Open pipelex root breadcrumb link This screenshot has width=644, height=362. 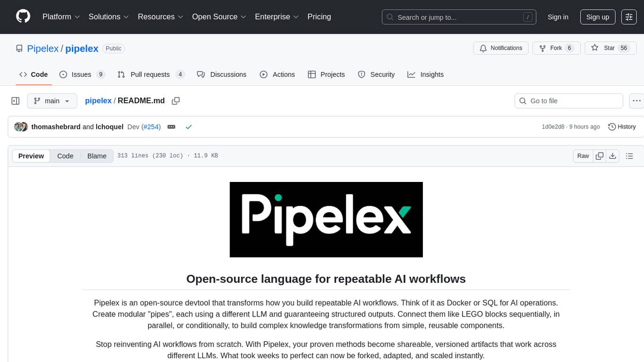click(98, 100)
